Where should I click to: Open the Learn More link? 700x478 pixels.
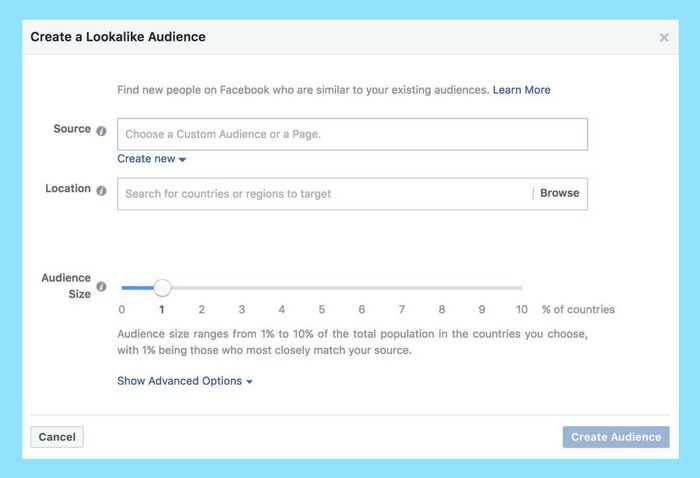521,90
